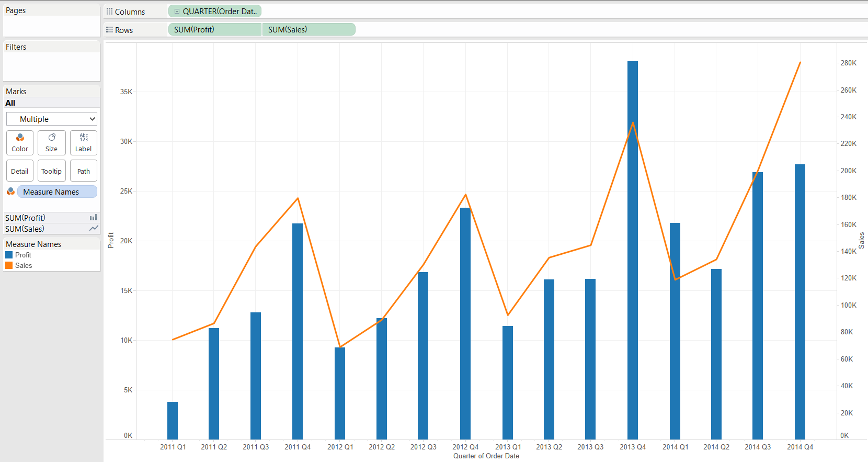Screen dimensions: 868x462
Task: Select the tallest bar for 2013 Q4
Action: (x=633, y=250)
